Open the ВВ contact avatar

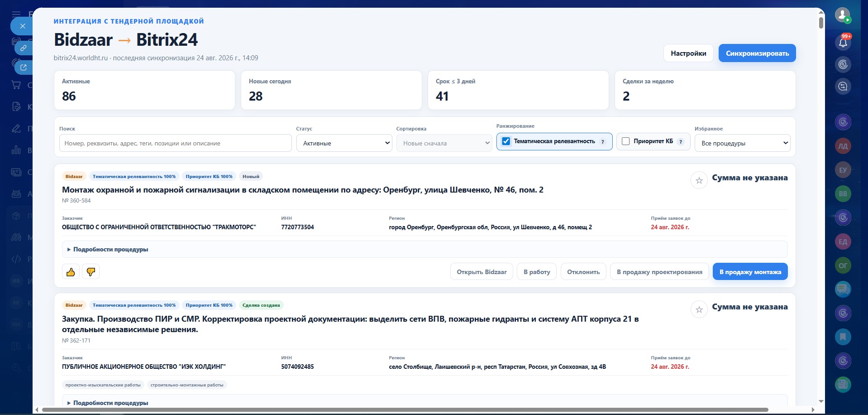click(843, 194)
